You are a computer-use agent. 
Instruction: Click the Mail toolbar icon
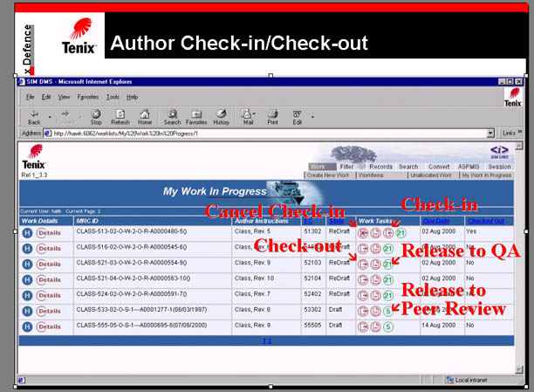click(x=247, y=117)
